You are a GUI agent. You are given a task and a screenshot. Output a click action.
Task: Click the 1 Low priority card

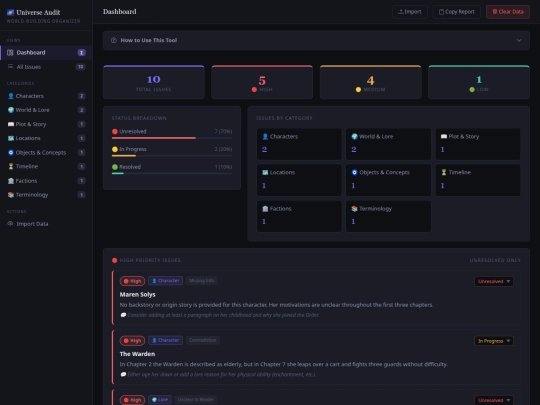[479, 82]
